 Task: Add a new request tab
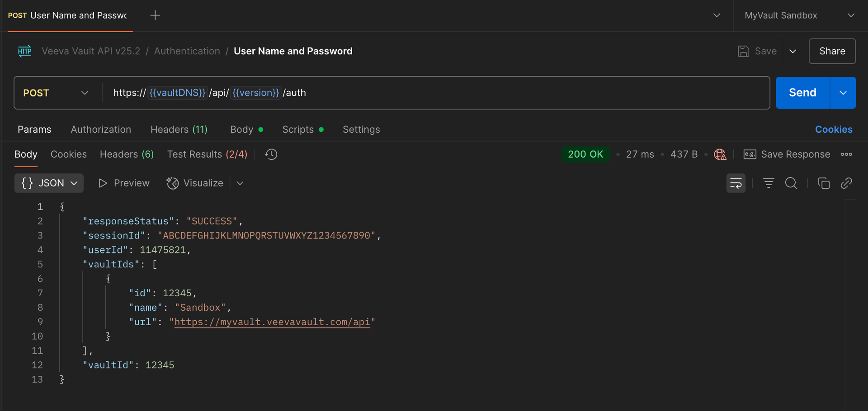click(155, 15)
